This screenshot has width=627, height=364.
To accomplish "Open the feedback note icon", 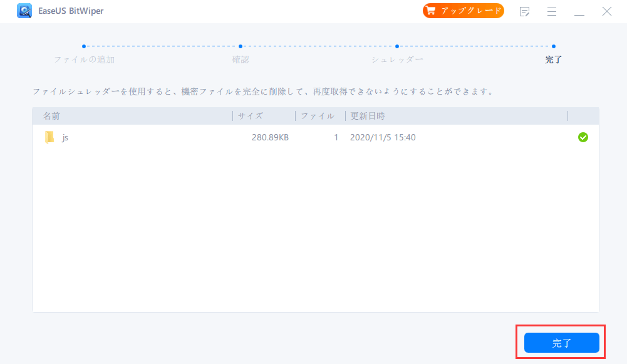I will pos(525,11).
